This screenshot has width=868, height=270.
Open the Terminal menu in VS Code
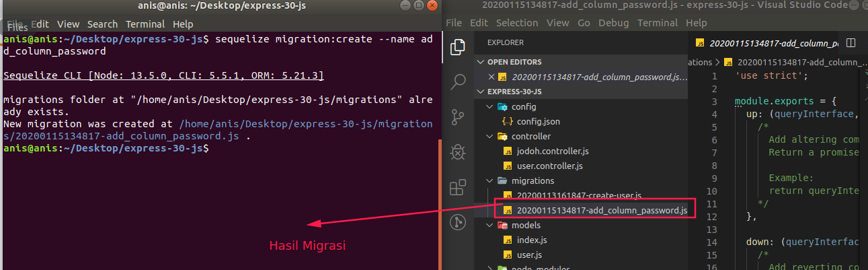[x=658, y=22]
